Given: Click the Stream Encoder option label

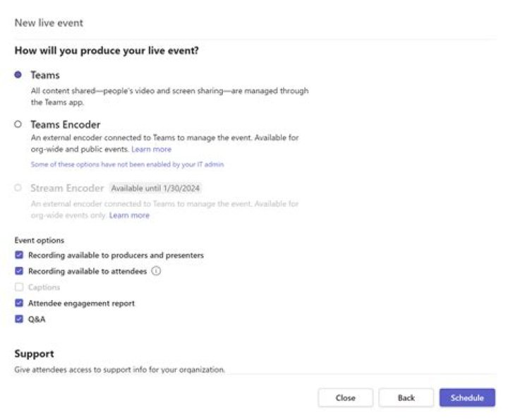Looking at the screenshot, I should (x=67, y=188).
